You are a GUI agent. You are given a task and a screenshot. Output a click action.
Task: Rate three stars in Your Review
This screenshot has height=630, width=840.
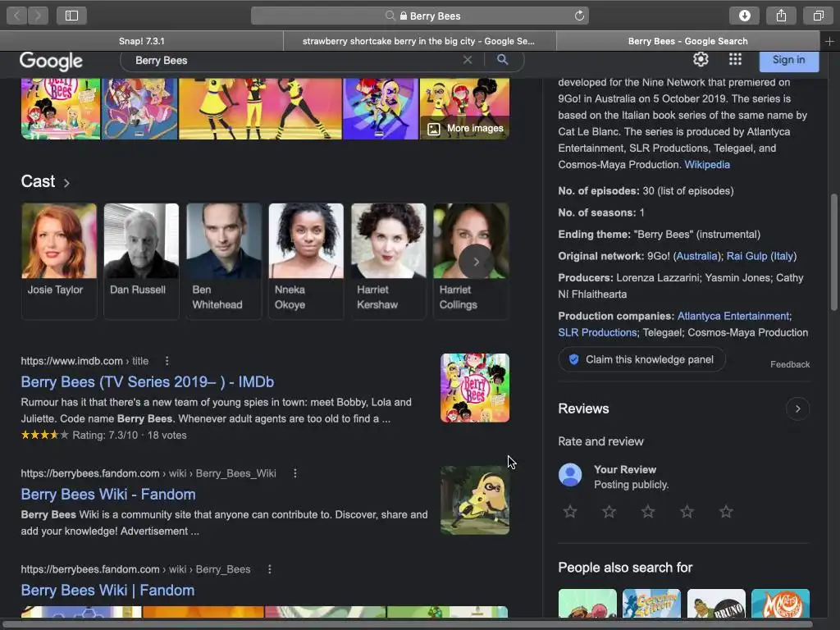pos(648,512)
